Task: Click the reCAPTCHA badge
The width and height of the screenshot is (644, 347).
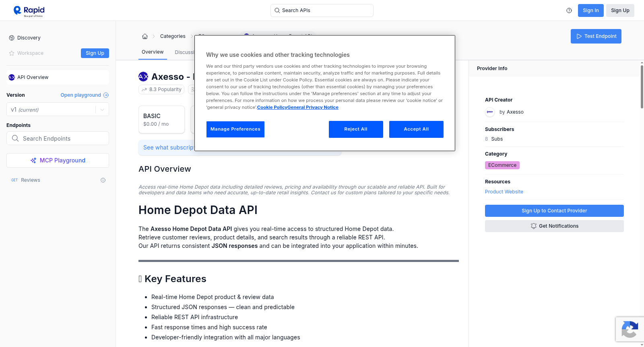Action: [630, 329]
